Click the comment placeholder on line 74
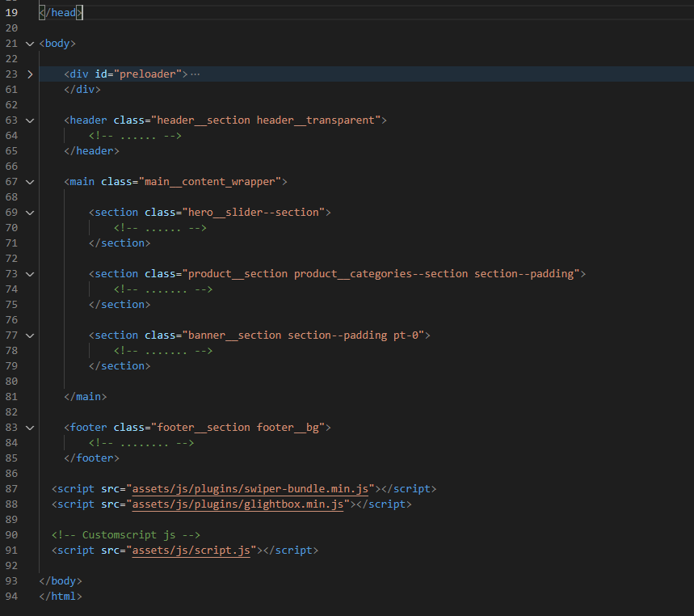The height and width of the screenshot is (616, 694). point(163,289)
